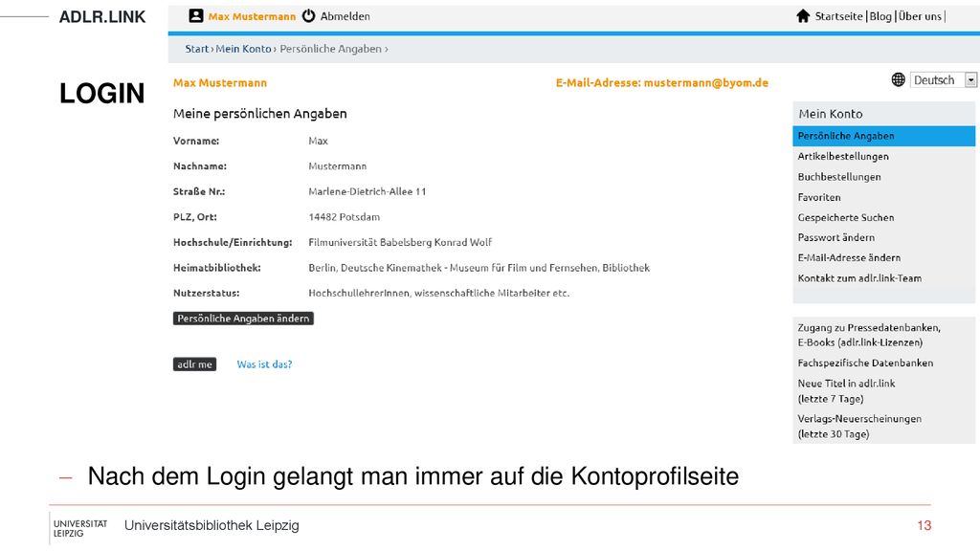
Task: Click the Start breadcrumb
Action: tap(197, 49)
